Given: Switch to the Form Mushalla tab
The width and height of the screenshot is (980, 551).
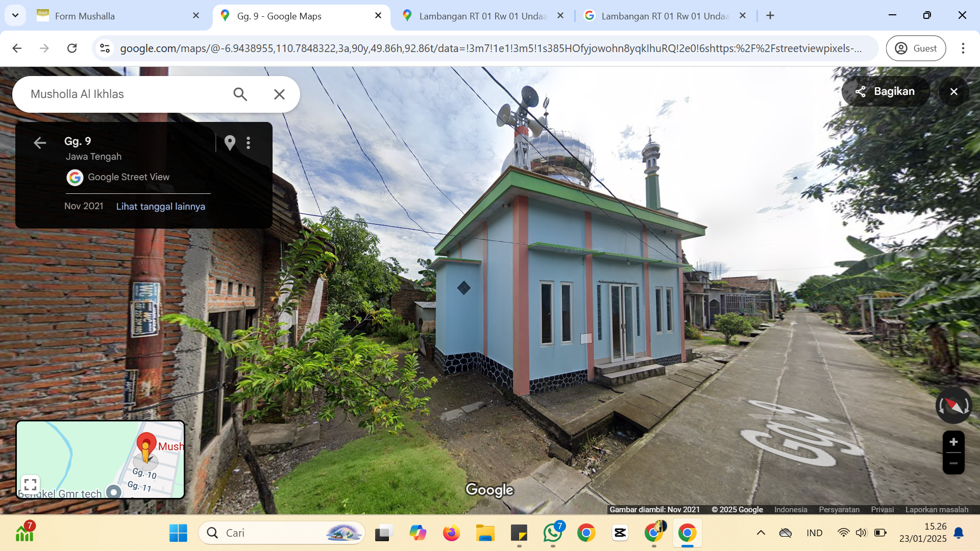Looking at the screenshot, I should pos(118,16).
